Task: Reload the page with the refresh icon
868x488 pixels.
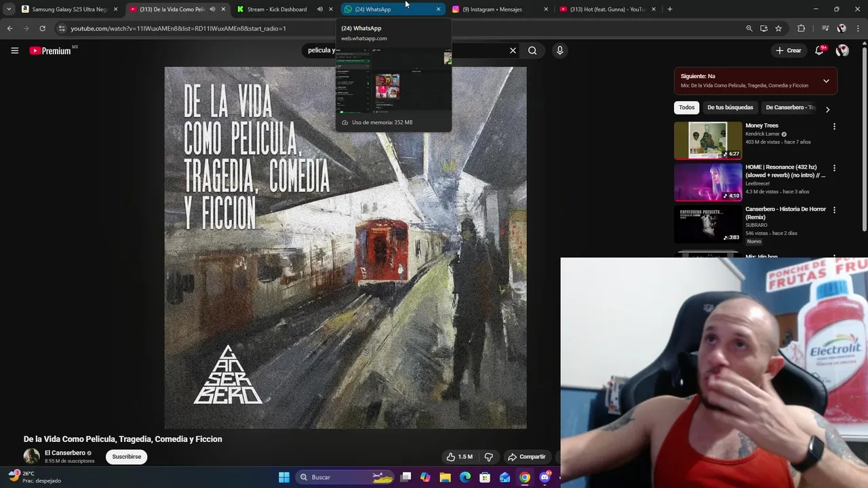Action: click(x=42, y=28)
